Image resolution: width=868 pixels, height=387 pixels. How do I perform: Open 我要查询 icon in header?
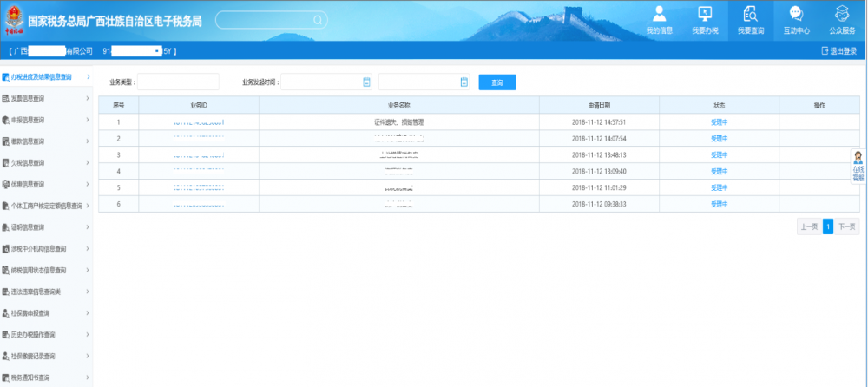(x=750, y=13)
